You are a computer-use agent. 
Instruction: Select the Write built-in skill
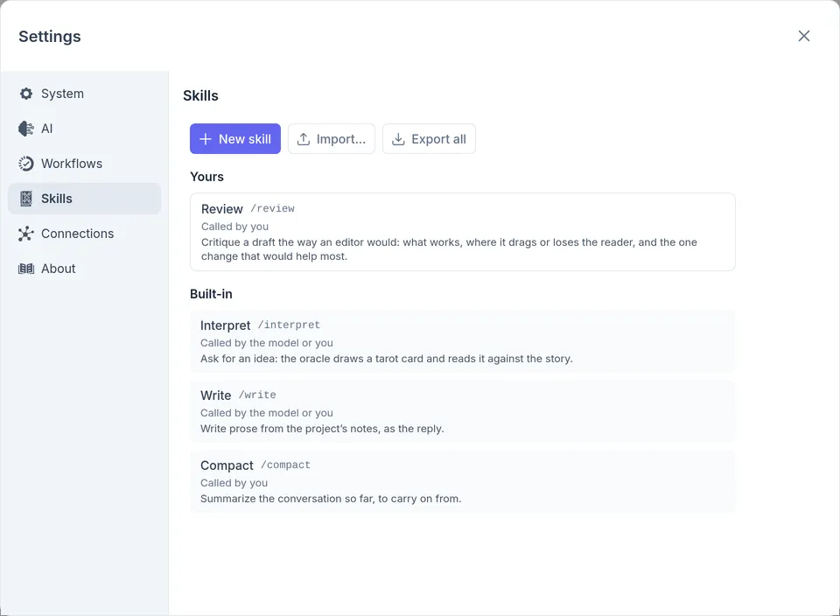[x=462, y=411]
